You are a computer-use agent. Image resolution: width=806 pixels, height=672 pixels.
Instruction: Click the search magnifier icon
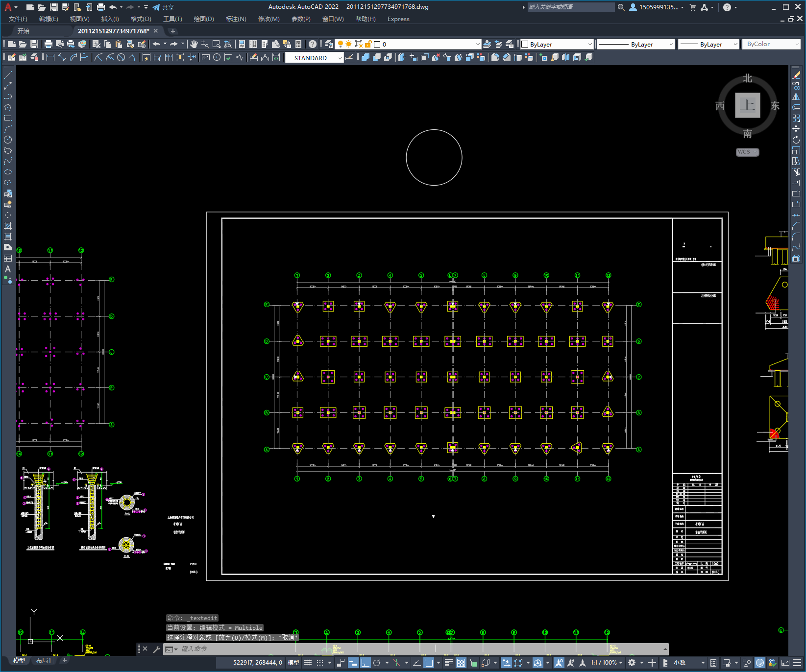coord(621,7)
